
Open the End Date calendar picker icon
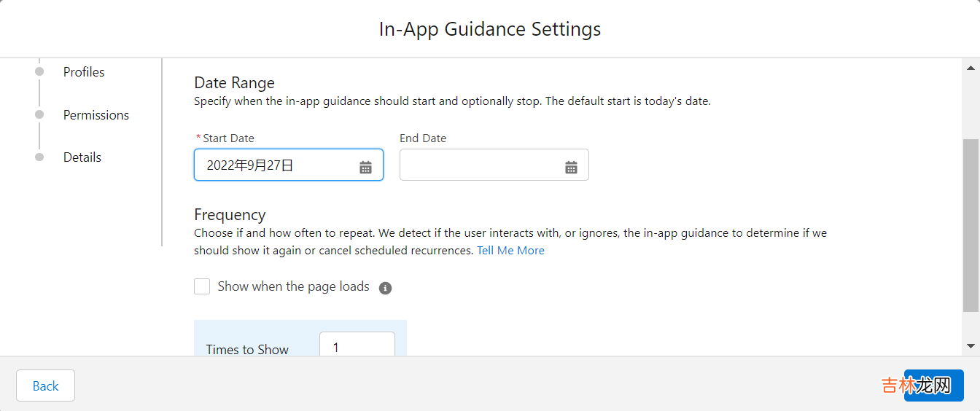[x=571, y=167]
